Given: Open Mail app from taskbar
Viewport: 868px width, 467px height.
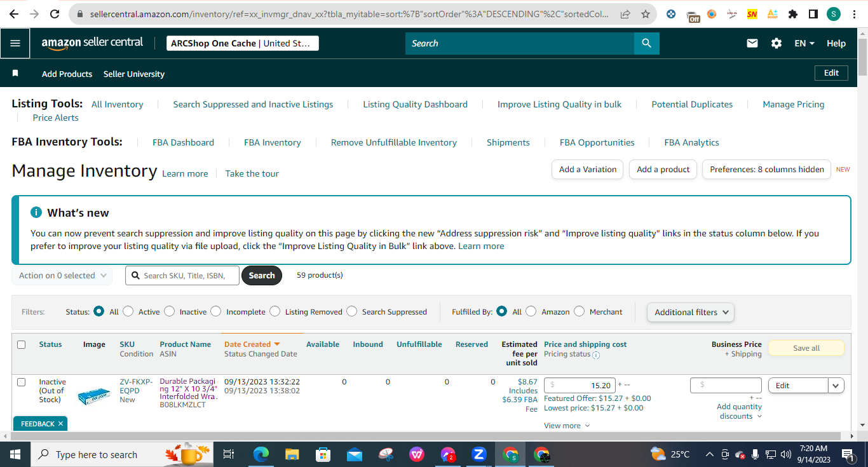Looking at the screenshot, I should tap(355, 454).
